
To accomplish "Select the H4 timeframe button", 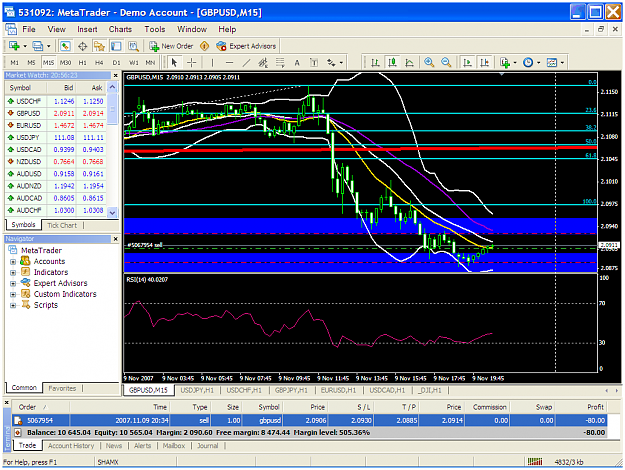I will click(x=99, y=63).
